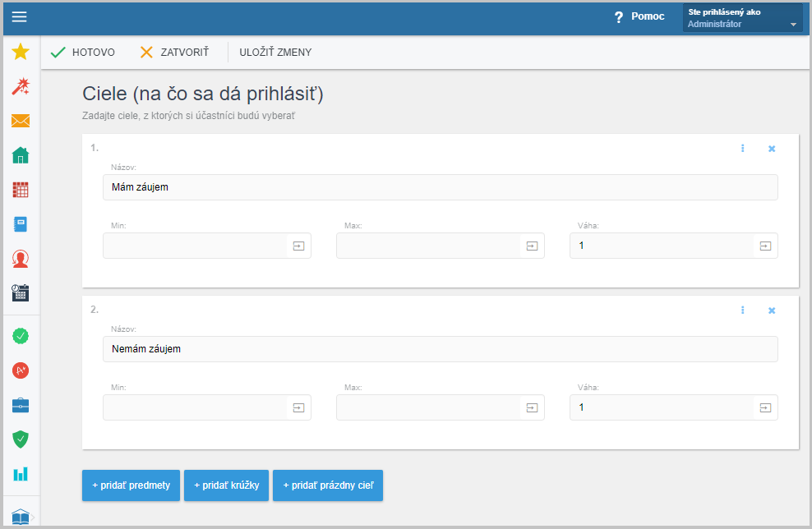812x529 pixels.
Task: Click HOTOVO in the top toolbar
Action: [83, 53]
